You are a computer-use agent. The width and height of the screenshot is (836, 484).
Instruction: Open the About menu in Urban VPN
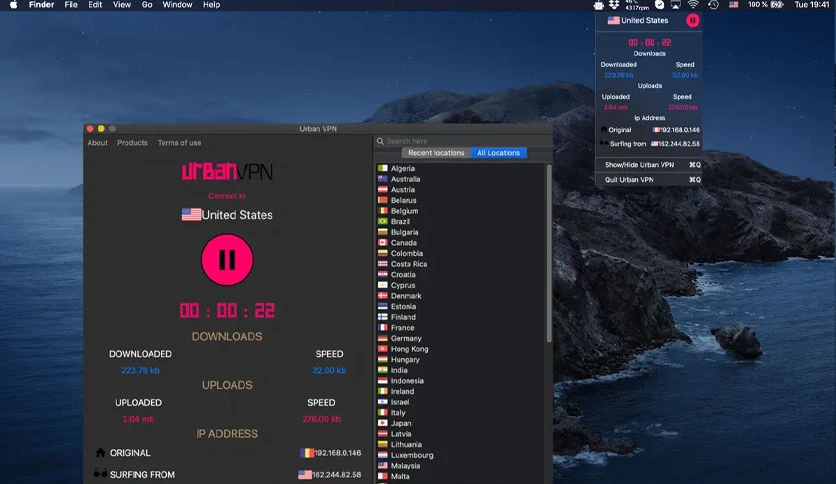[98, 143]
